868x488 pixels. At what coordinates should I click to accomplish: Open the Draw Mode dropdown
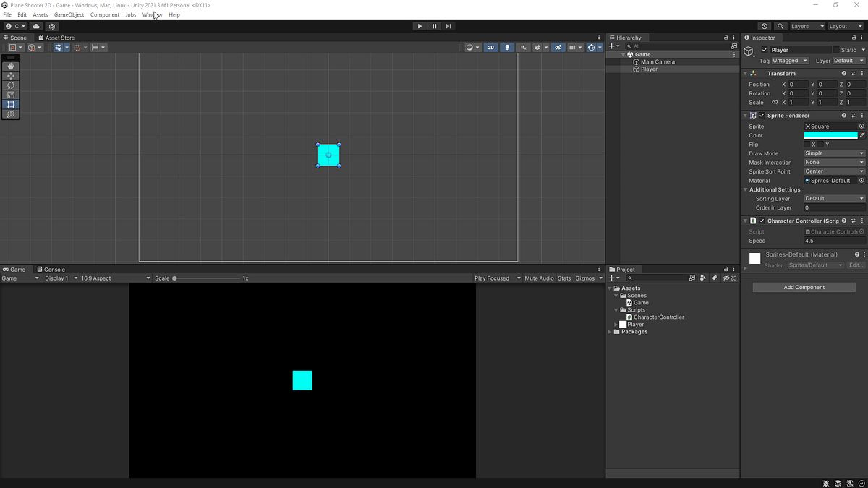click(835, 153)
